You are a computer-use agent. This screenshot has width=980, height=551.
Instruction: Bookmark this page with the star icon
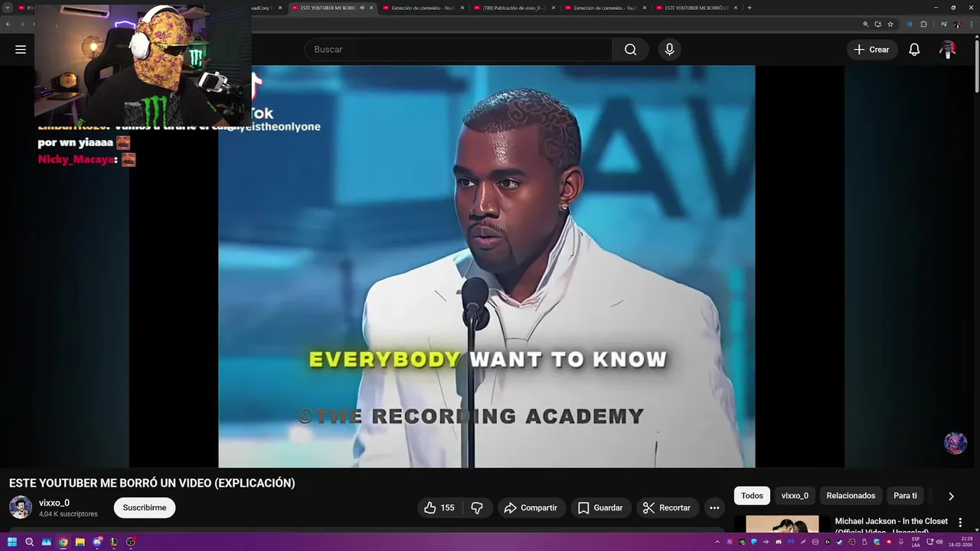point(890,24)
